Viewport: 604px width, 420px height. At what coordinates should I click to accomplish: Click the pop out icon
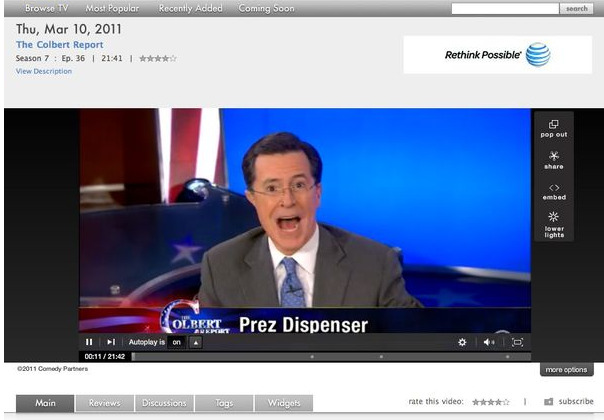(x=554, y=124)
